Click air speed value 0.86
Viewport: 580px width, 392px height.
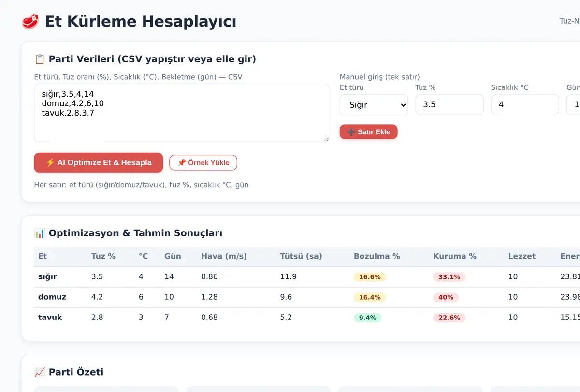point(210,276)
